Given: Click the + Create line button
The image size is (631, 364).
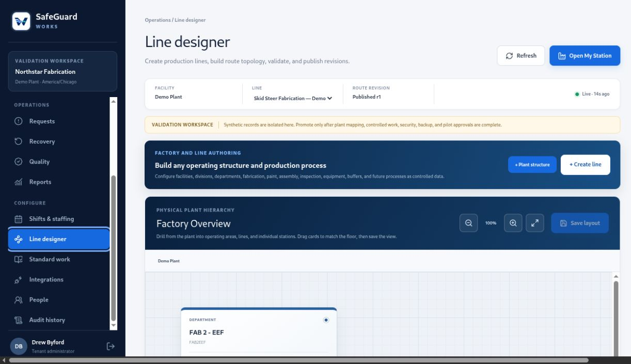Looking at the screenshot, I should click(586, 165).
